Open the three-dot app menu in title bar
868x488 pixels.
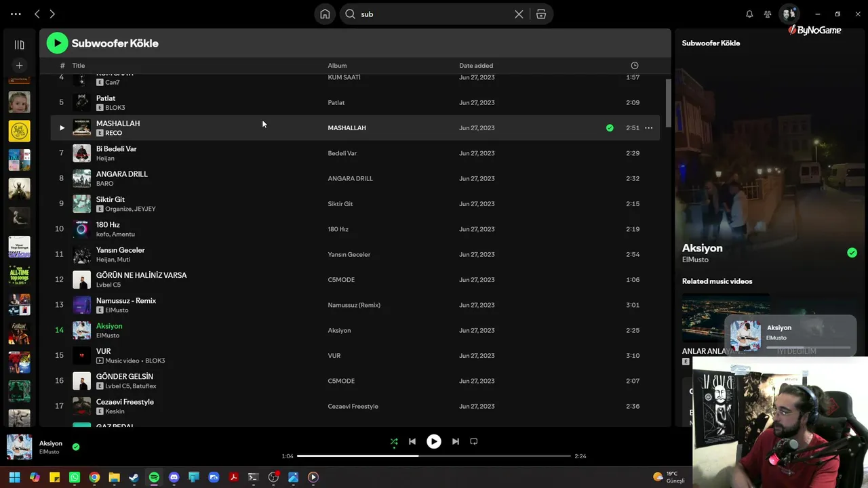coord(16,14)
